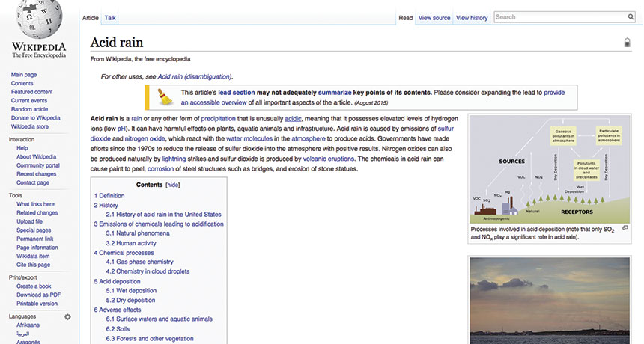The height and width of the screenshot is (344, 644).
Task: Jump to 3.1 Natural phenomena
Action: [138, 233]
